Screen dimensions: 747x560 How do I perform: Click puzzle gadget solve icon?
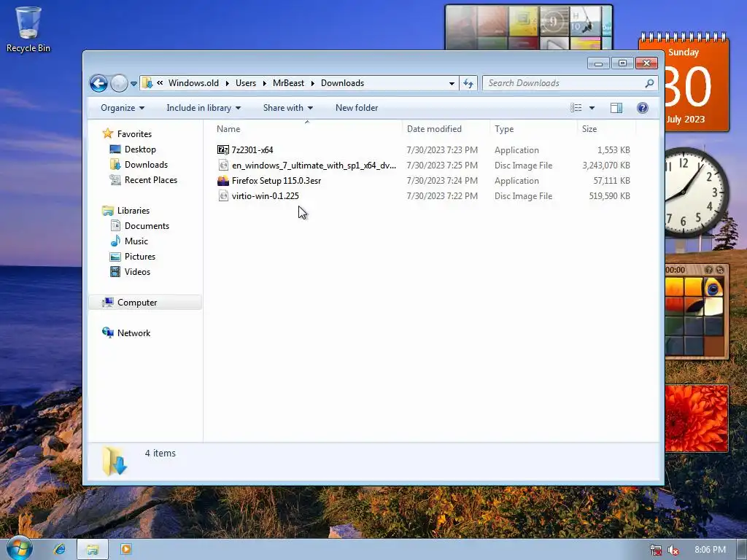[x=720, y=270]
